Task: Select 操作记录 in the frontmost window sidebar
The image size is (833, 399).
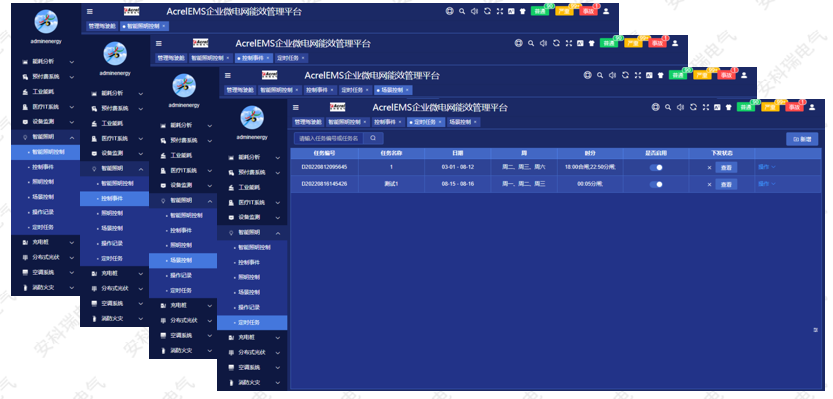Action: 252,308
